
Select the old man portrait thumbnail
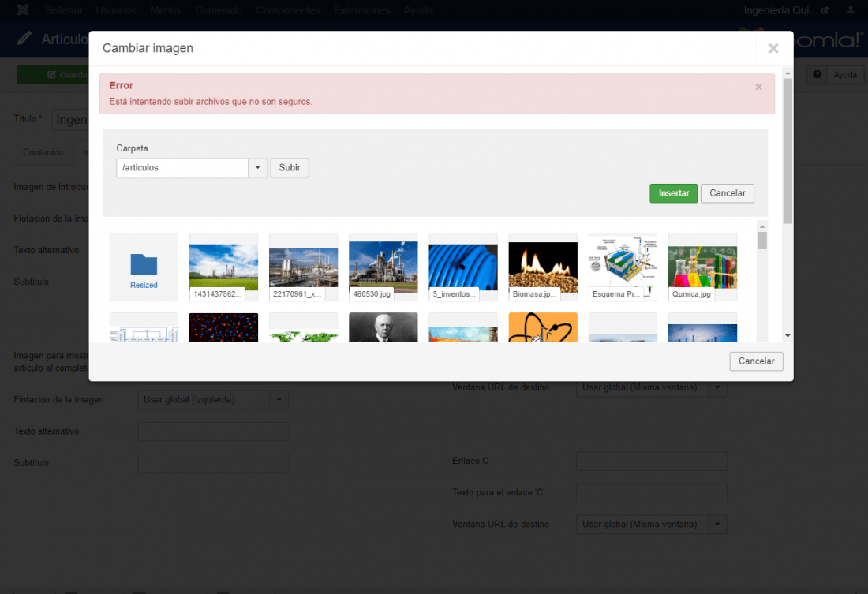383,327
